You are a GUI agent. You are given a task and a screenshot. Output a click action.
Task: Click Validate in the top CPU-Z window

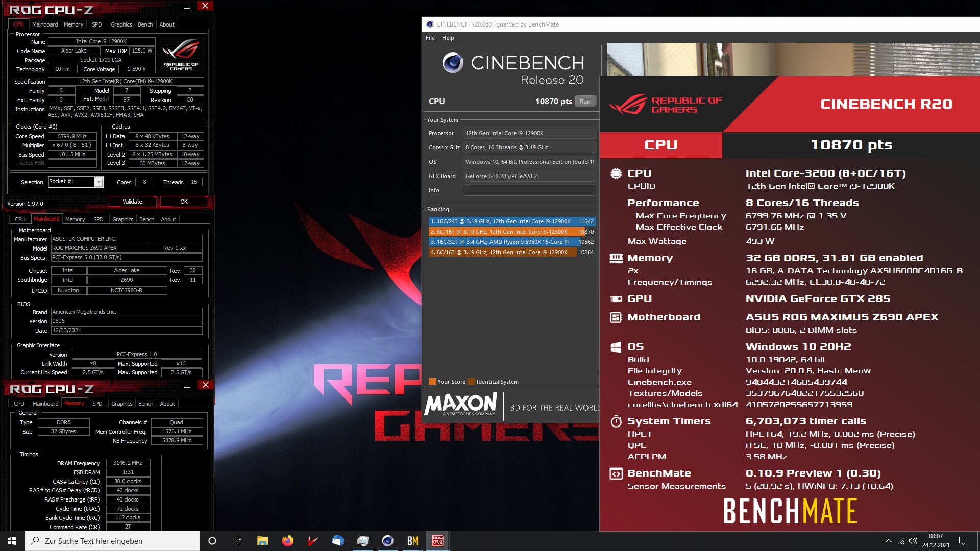point(132,202)
